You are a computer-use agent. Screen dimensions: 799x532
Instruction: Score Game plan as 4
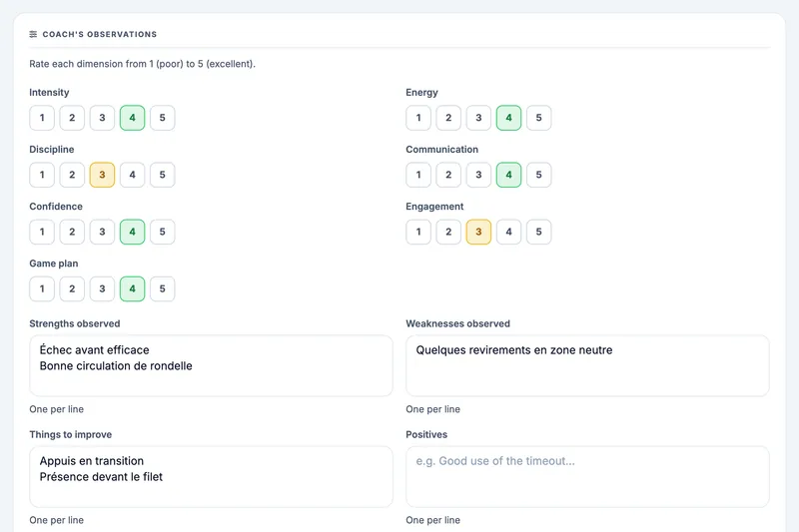132,288
